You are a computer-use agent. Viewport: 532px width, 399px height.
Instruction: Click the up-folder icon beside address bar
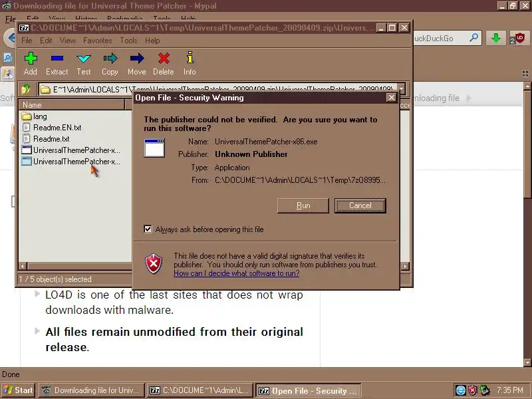coord(26,89)
